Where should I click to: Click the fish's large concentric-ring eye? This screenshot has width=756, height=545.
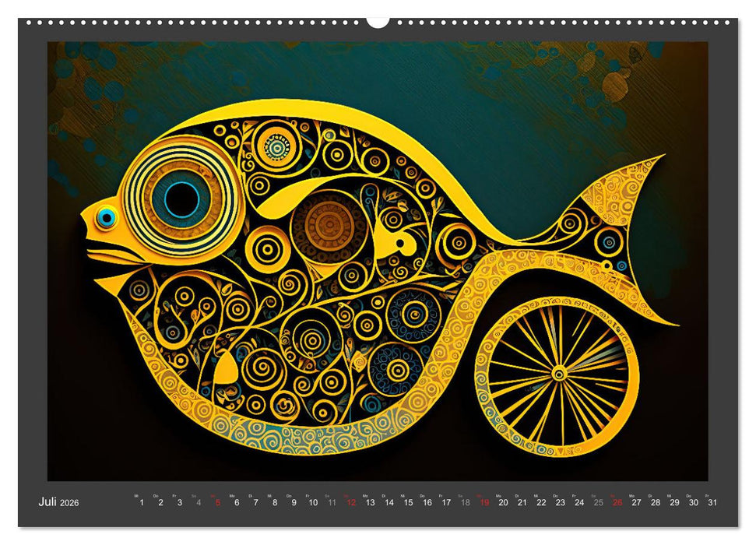(181, 199)
